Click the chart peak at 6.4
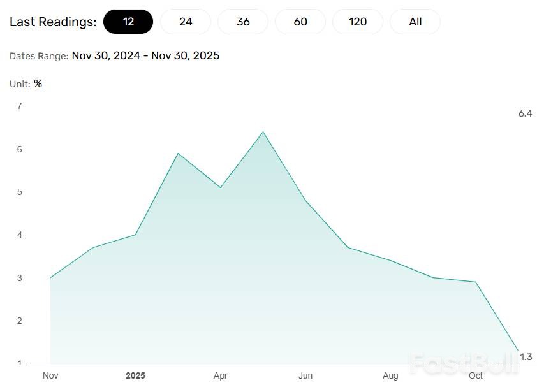 (x=263, y=132)
